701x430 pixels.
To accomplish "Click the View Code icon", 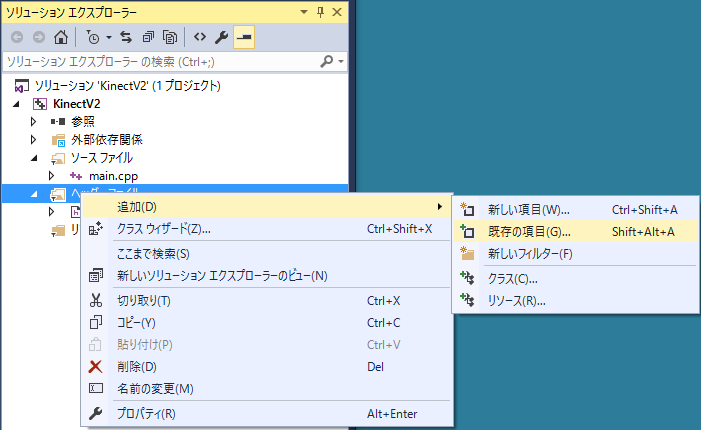I will click(199, 37).
